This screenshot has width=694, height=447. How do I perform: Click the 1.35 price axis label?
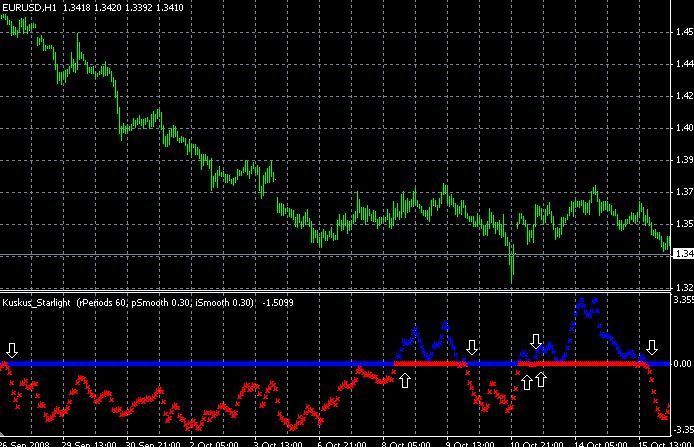click(685, 224)
